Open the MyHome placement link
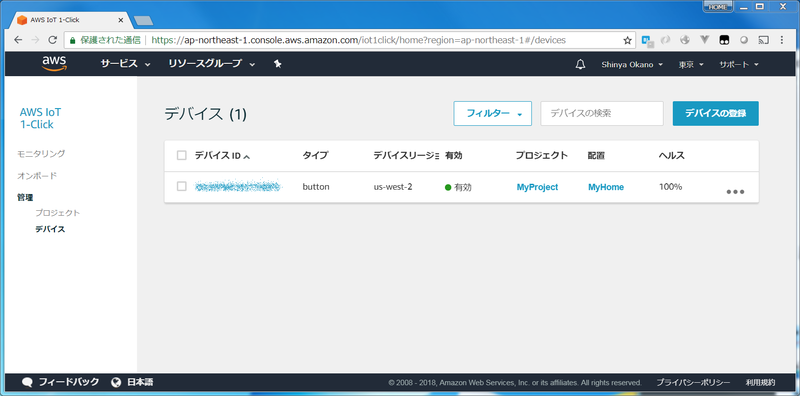The width and height of the screenshot is (800, 396). coord(606,187)
